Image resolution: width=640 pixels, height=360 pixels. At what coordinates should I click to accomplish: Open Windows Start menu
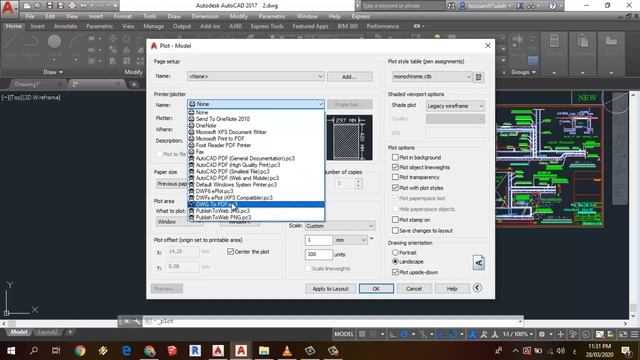pyautogui.click(x=11, y=351)
